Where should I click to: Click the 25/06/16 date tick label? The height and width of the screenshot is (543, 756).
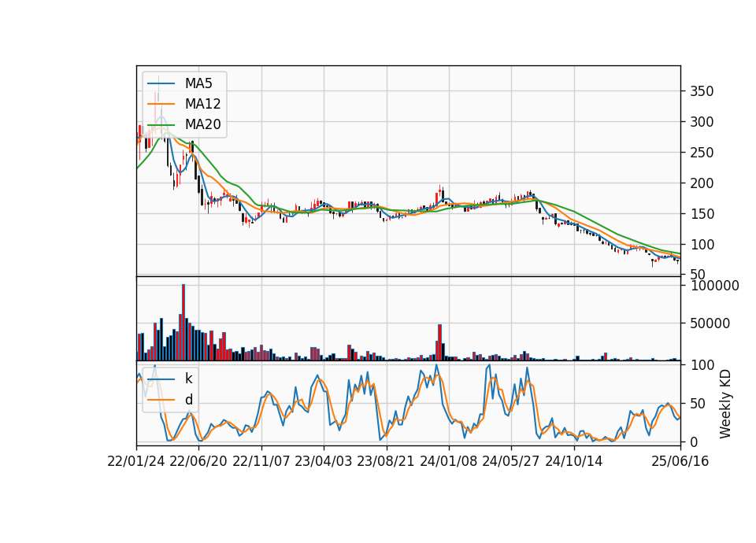tap(680, 461)
